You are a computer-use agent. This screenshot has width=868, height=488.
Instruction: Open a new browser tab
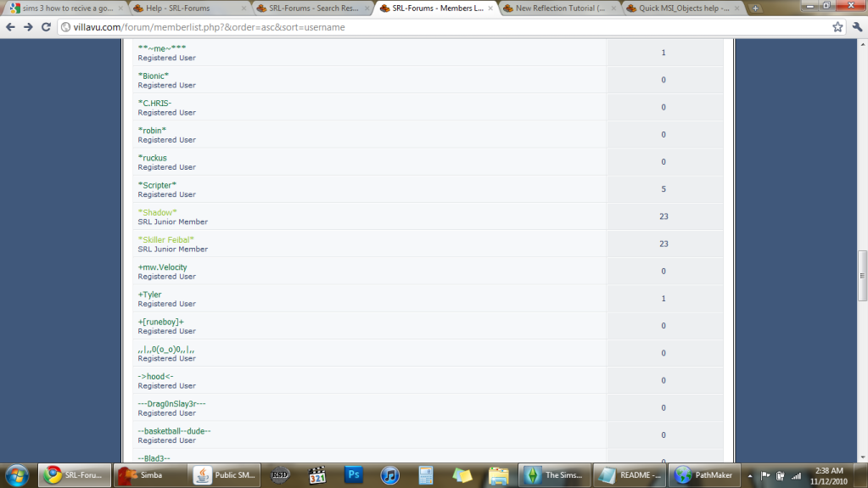[755, 8]
